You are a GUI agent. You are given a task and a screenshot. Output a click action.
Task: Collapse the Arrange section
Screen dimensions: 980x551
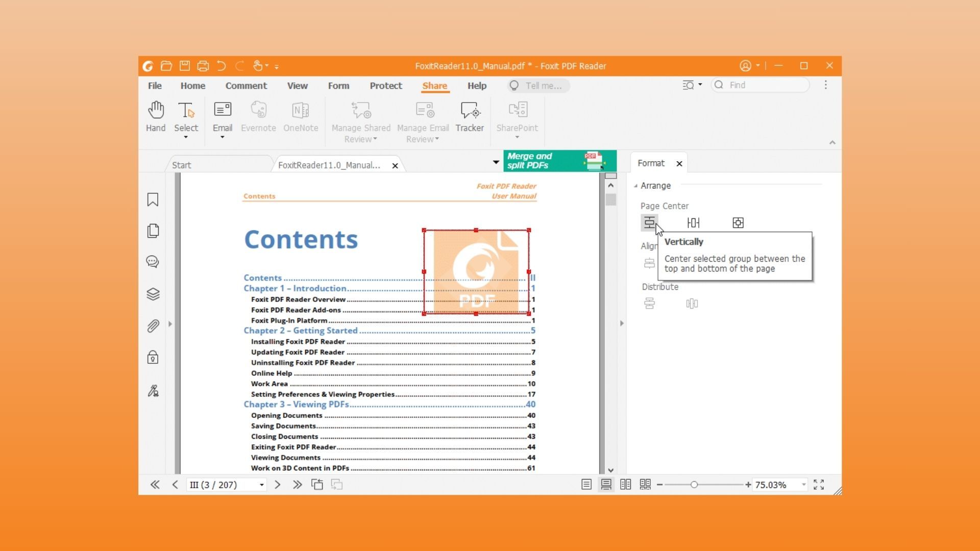click(636, 186)
